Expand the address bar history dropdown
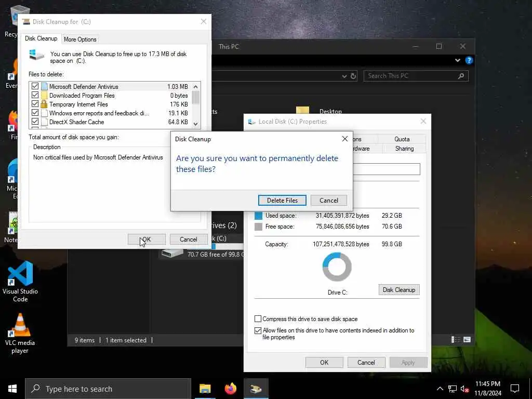 tap(344, 76)
